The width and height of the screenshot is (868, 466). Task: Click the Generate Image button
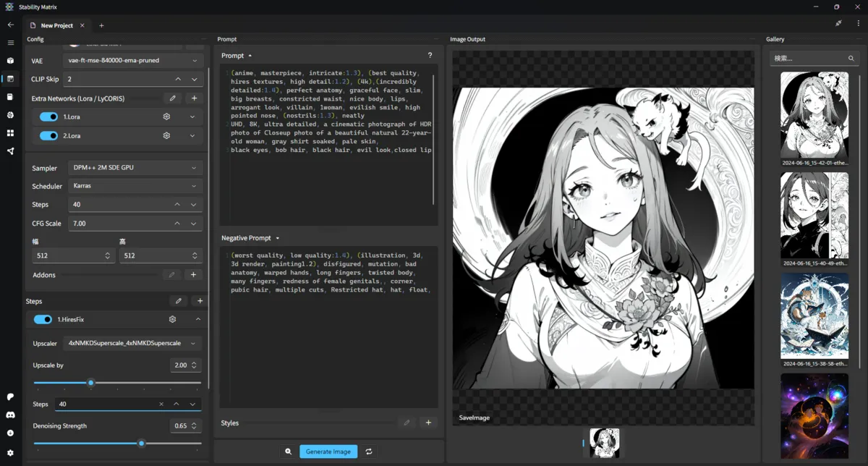[328, 452]
